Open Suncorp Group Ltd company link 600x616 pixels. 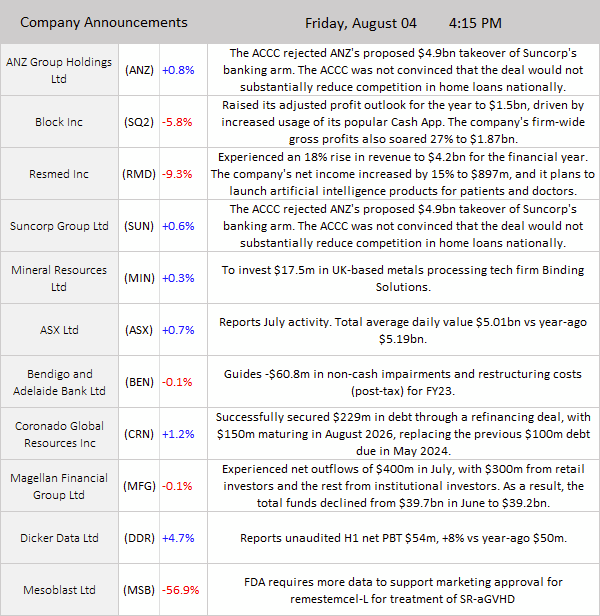[x=59, y=226]
